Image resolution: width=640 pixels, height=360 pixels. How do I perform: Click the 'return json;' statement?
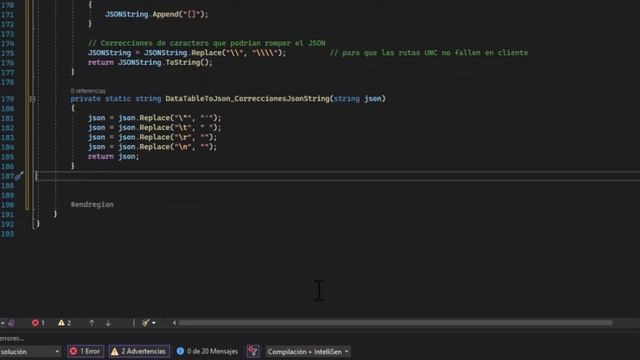[113, 156]
